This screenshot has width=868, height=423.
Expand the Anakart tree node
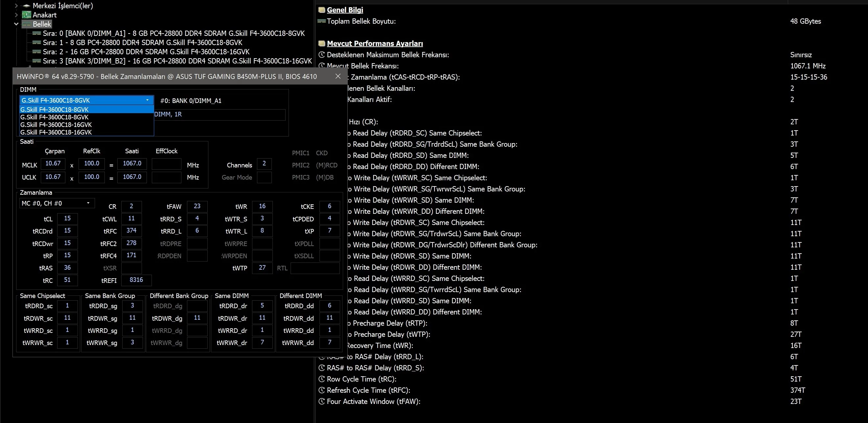pos(16,15)
